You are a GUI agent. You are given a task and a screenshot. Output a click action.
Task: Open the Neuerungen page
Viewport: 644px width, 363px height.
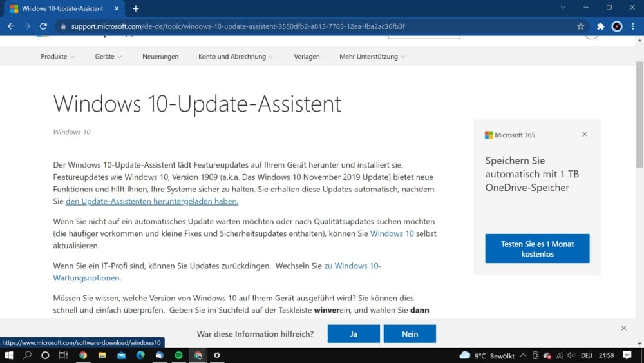[x=160, y=57]
